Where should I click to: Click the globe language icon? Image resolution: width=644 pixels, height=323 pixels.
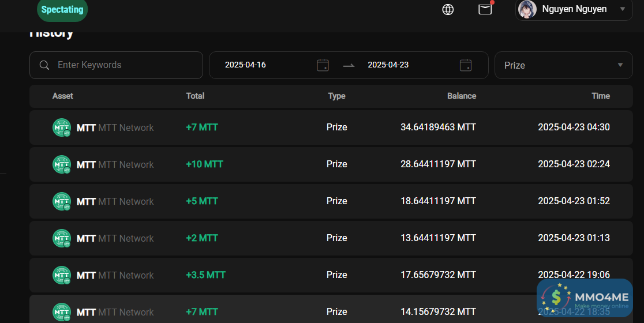(x=448, y=9)
